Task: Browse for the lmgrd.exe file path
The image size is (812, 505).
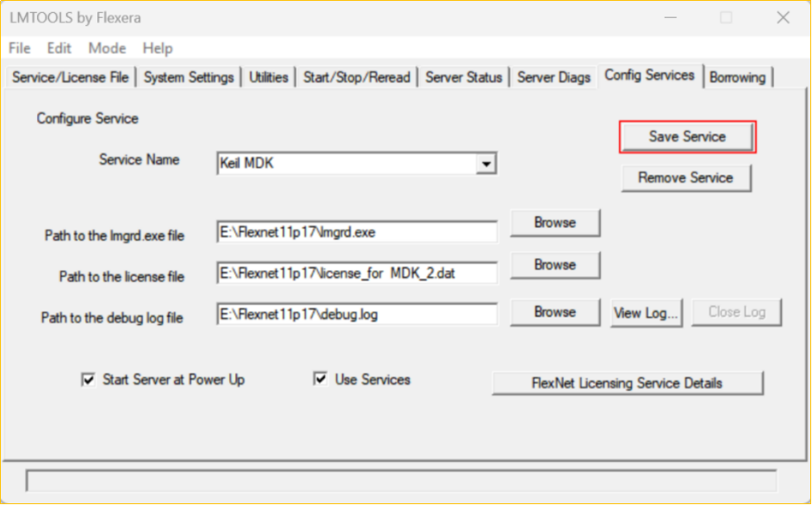Action: (555, 223)
